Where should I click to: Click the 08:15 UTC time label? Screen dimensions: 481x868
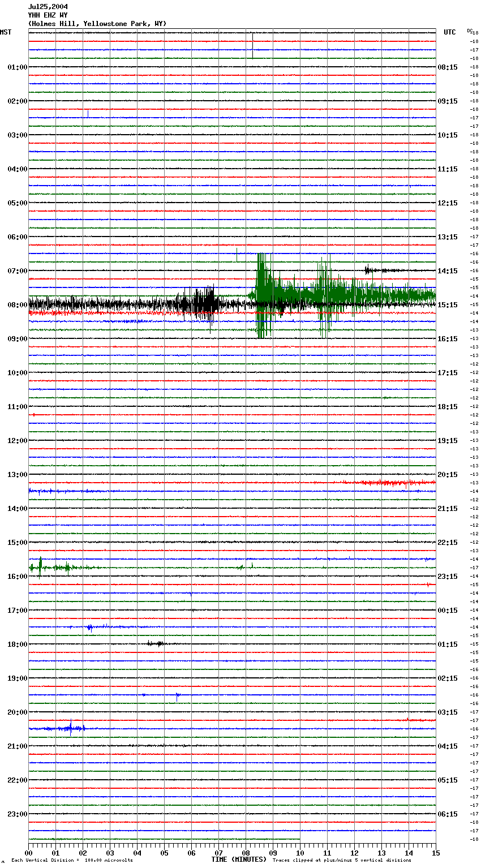coord(448,67)
